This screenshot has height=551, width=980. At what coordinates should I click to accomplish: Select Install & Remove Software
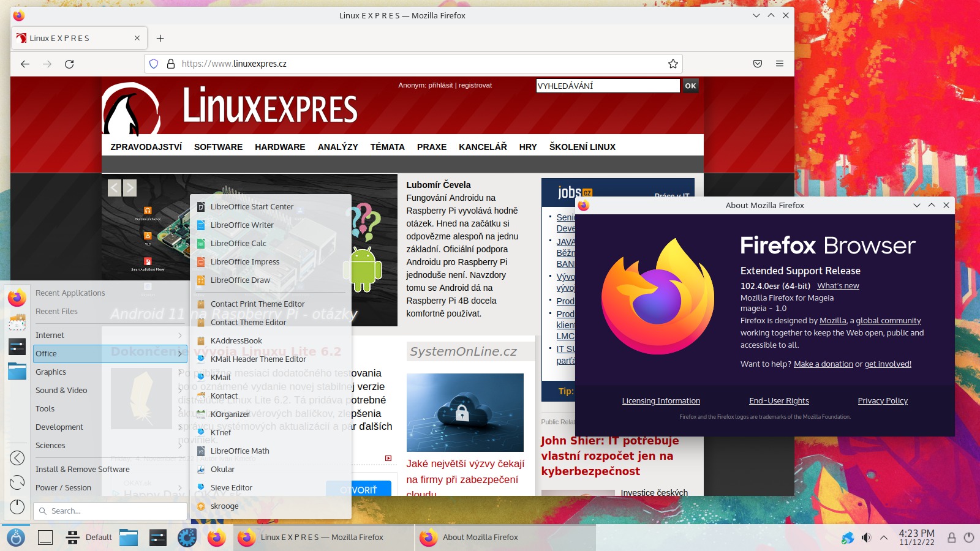tap(110, 470)
